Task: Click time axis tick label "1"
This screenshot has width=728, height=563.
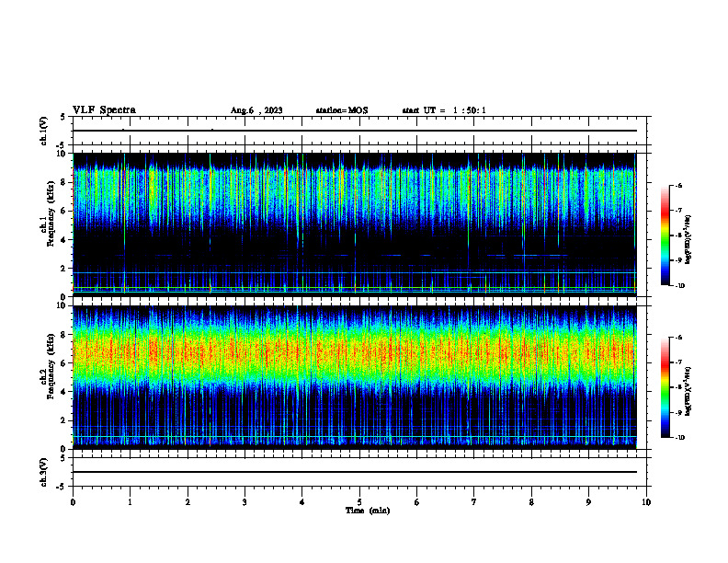Action: [x=130, y=502]
